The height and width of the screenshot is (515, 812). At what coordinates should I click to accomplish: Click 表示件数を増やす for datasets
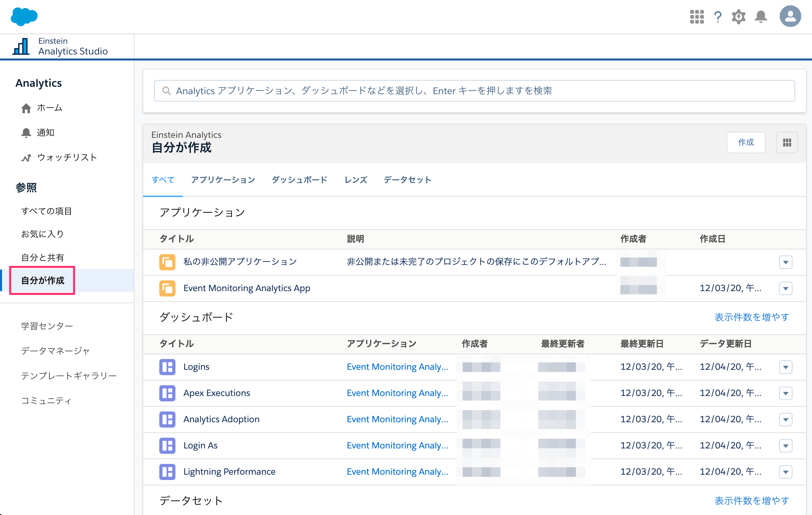pos(752,501)
